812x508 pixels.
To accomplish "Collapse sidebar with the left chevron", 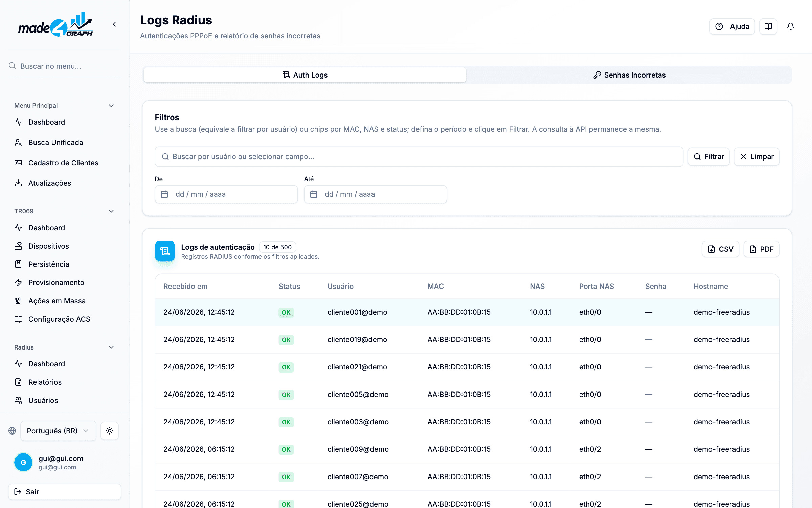I will pos(114,24).
